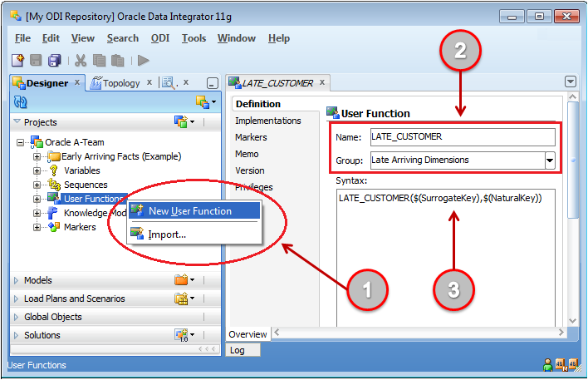Select the Implementations side tab
The image size is (588, 380).
coord(268,121)
